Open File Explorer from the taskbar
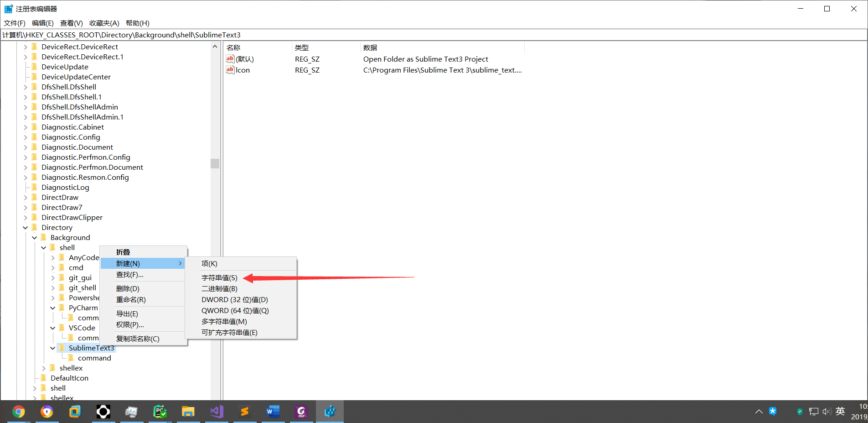The image size is (868, 423). [188, 412]
